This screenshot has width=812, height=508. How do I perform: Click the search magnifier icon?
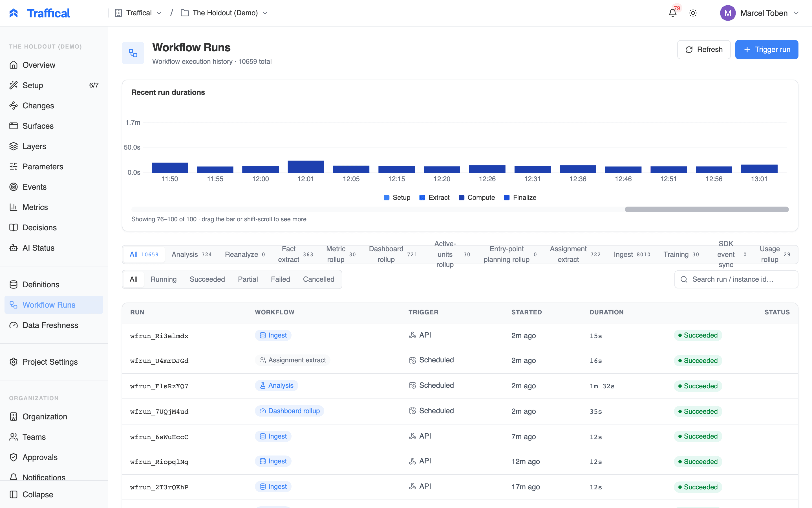tap(683, 279)
